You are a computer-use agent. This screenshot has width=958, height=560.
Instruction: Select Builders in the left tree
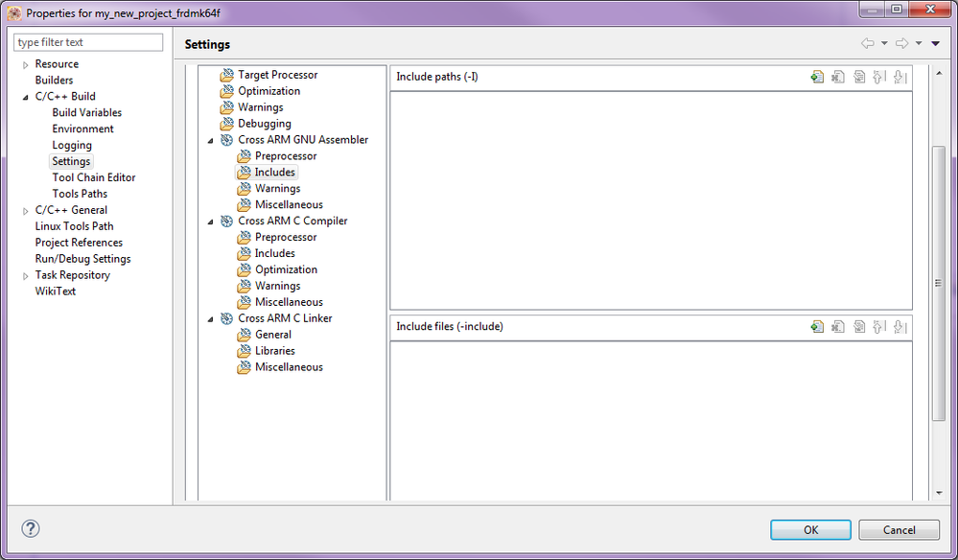(54, 80)
